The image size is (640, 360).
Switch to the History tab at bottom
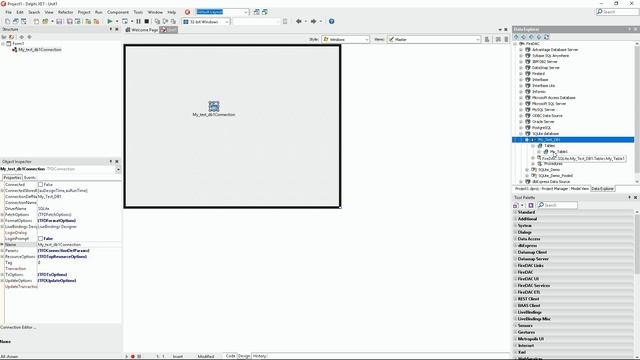(260, 356)
